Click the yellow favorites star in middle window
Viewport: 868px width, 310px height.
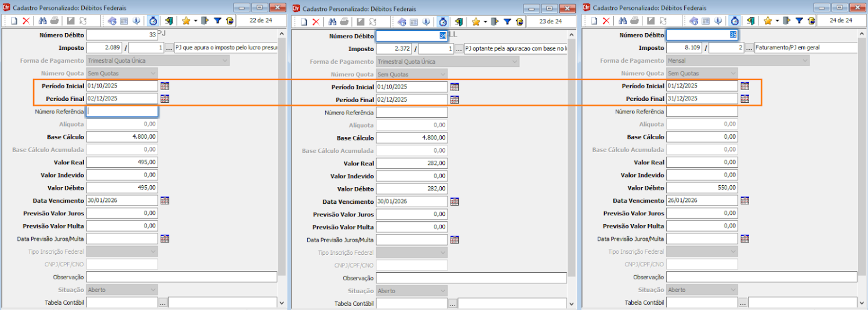(x=475, y=21)
